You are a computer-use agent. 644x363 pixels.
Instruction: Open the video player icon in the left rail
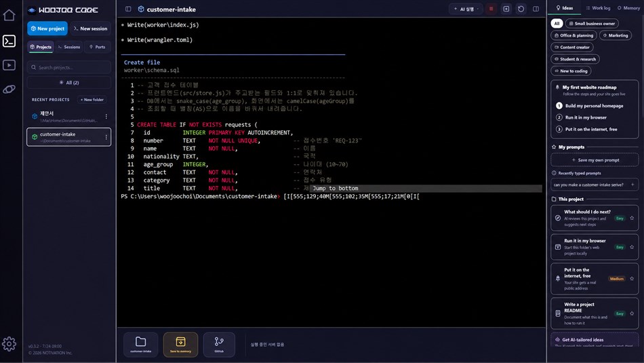click(x=9, y=65)
